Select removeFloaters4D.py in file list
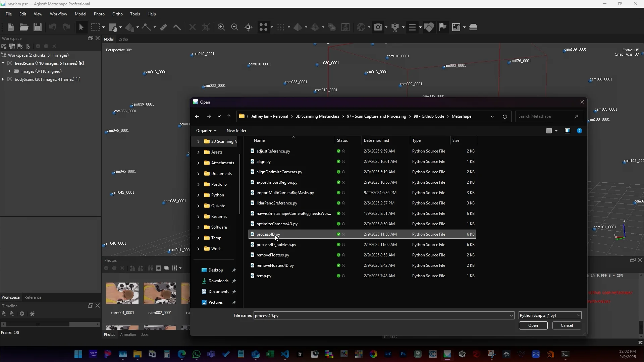 [x=275, y=265]
